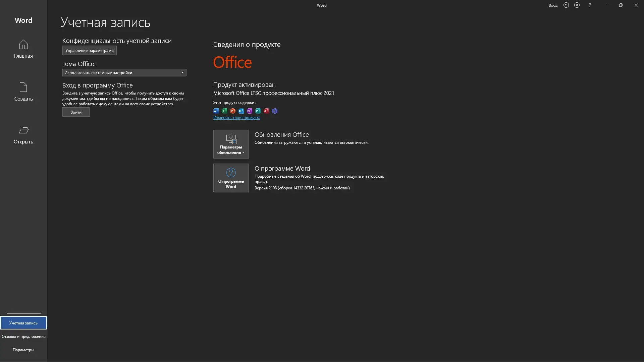Send a frown with sad face icon
644x362 pixels.
[577, 5]
